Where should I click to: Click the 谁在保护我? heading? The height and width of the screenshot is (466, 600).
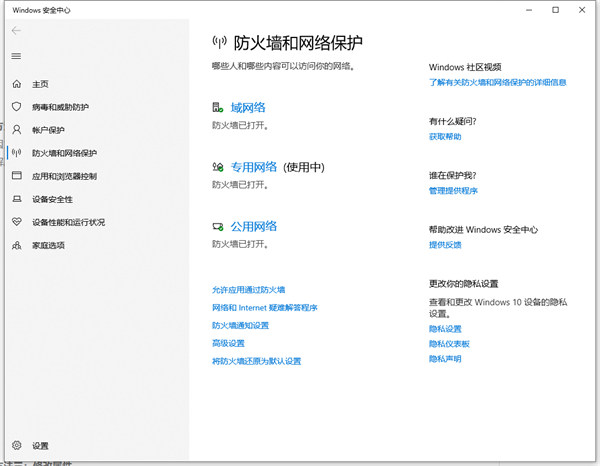coord(453,176)
